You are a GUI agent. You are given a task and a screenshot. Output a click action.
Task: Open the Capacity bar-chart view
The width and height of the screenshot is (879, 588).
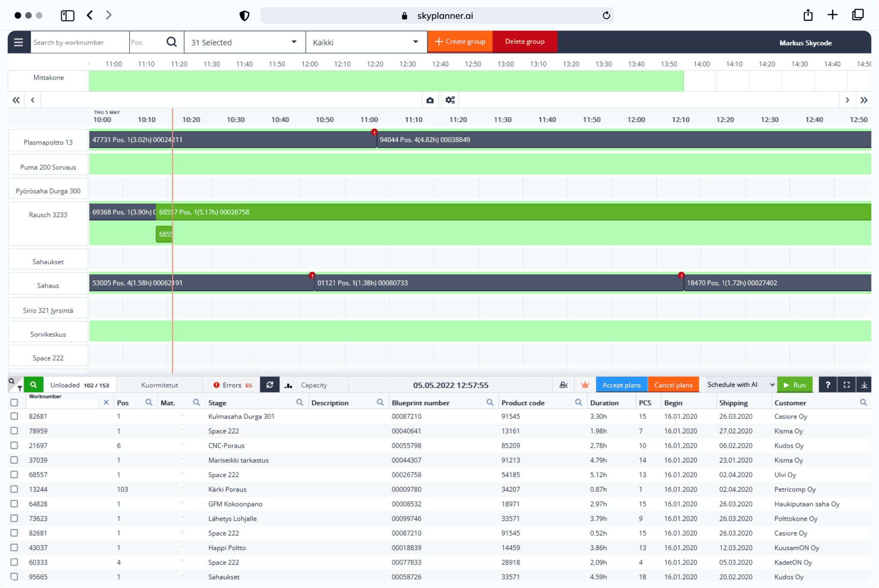point(288,385)
